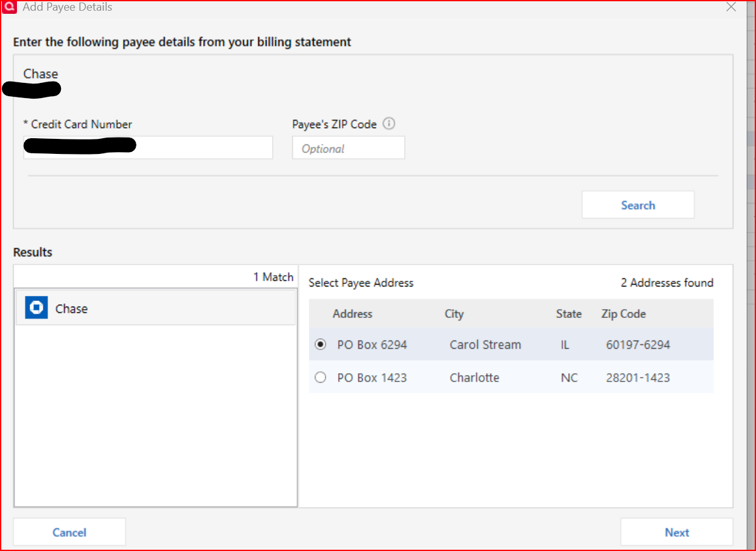Close the Add Payee Details dialog
The height and width of the screenshot is (551, 756).
pos(731,8)
